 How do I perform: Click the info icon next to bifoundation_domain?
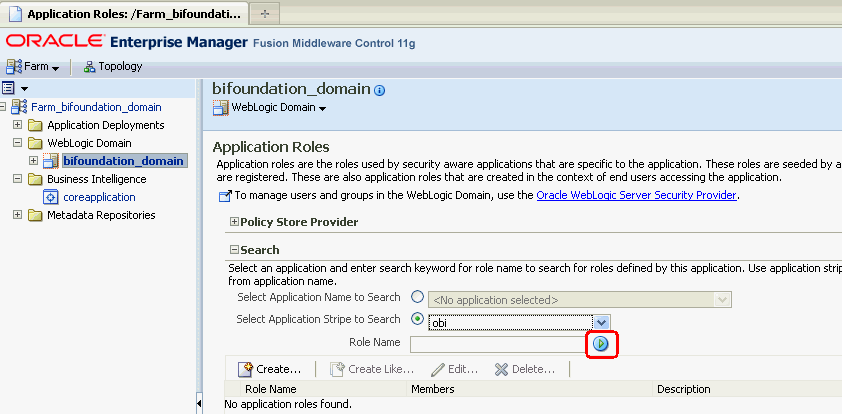click(x=379, y=90)
